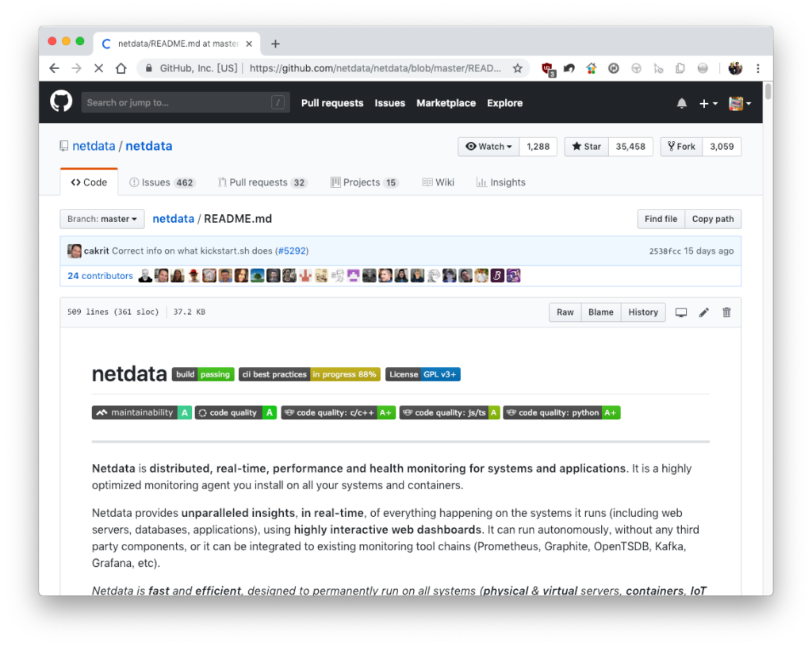Click the site lock icon in address bar
812x647 pixels.
[149, 68]
